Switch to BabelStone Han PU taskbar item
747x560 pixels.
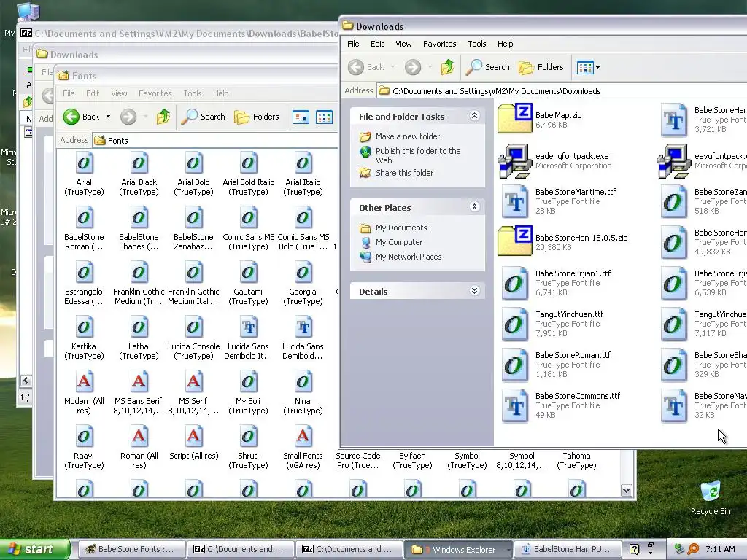566,550
